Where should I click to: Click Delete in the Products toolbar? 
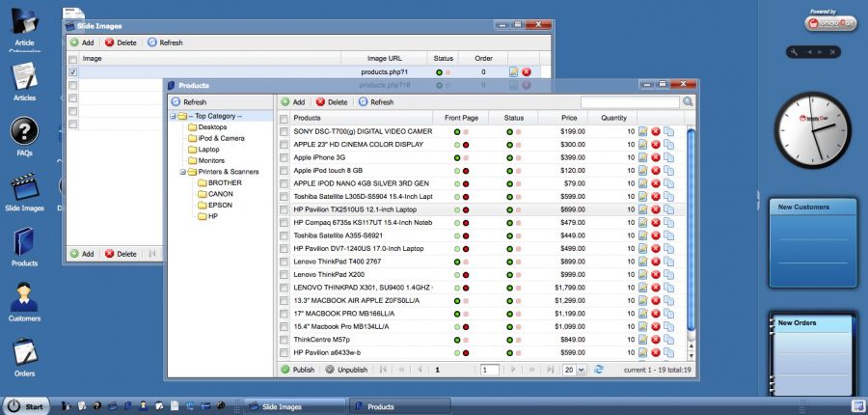pyautogui.click(x=332, y=102)
